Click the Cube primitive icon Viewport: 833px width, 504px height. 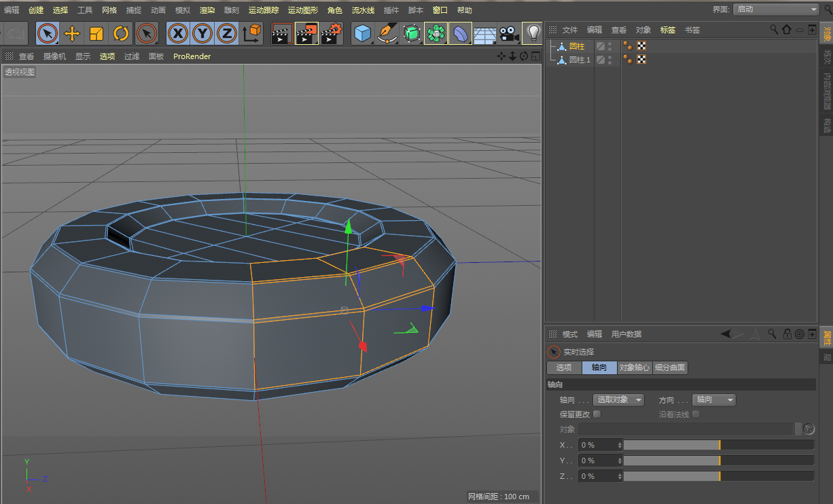tap(363, 33)
